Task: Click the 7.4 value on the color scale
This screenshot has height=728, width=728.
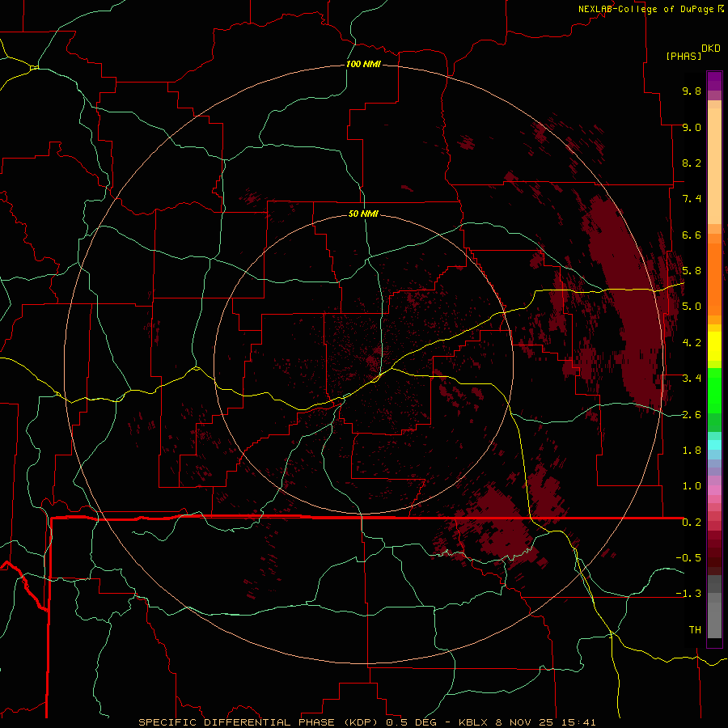Action: click(692, 199)
